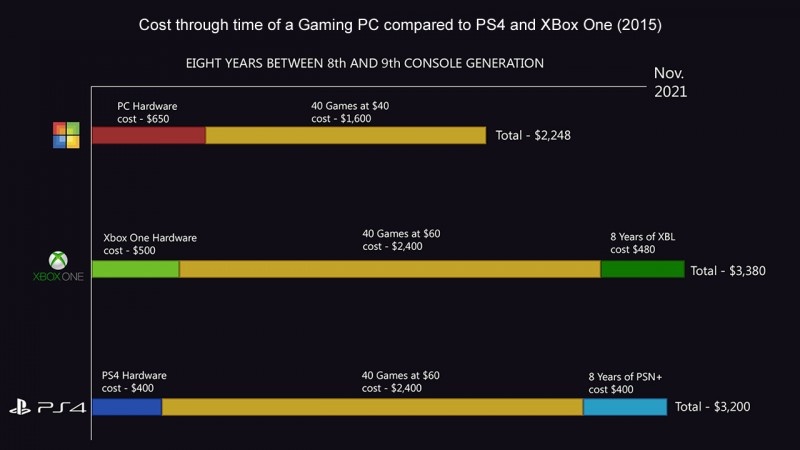Click the dark green XBL bar segment

pos(642,269)
